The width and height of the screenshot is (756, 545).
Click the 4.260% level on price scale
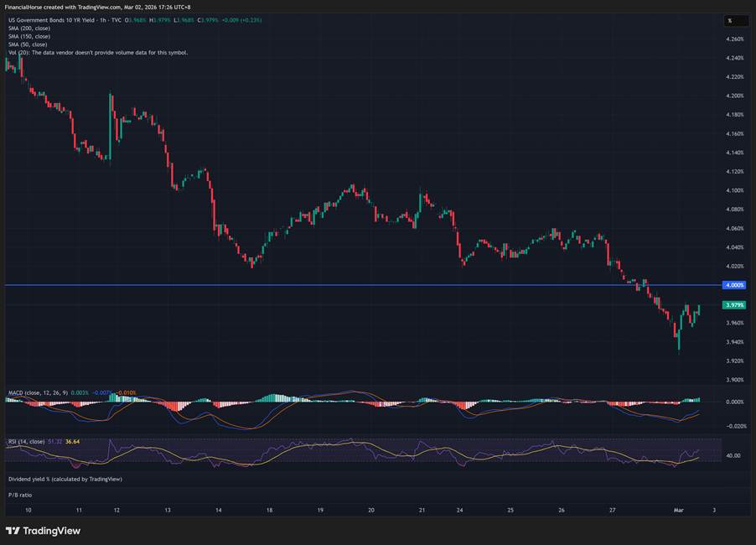(x=734, y=39)
